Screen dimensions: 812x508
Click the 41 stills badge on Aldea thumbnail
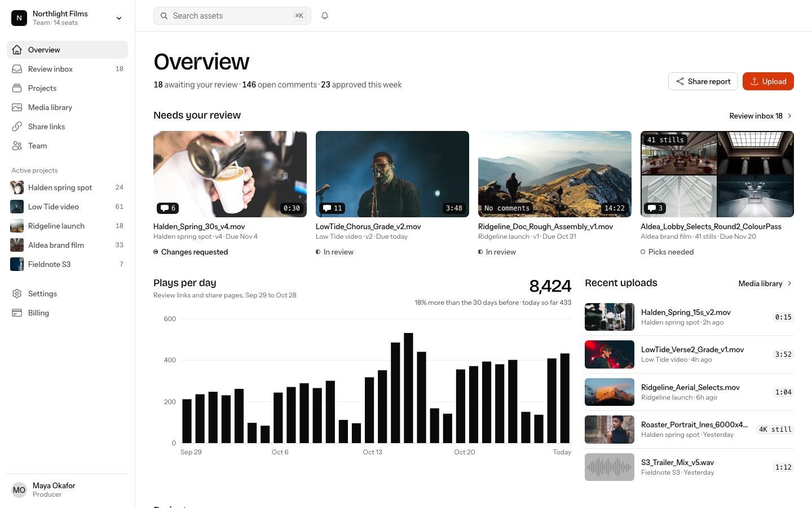(665, 140)
